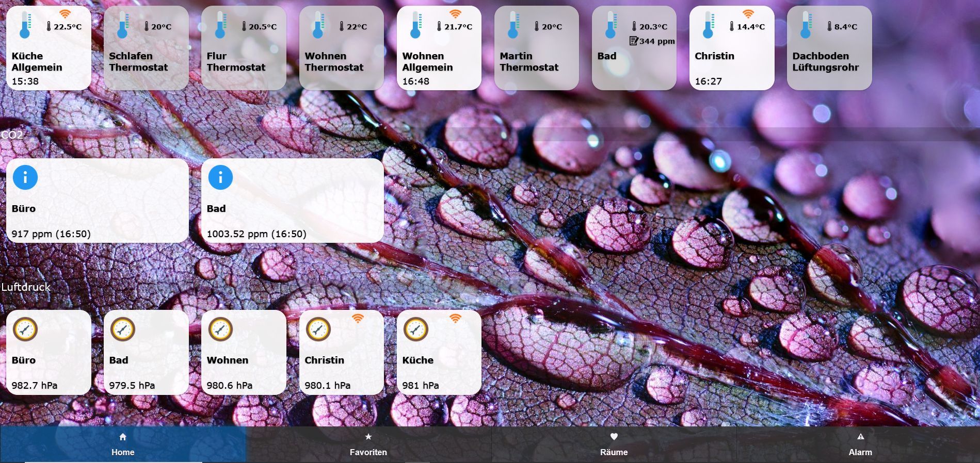Image resolution: width=980 pixels, height=463 pixels.
Task: Click the 344 ppm value on Bad tile
Action: (x=657, y=41)
